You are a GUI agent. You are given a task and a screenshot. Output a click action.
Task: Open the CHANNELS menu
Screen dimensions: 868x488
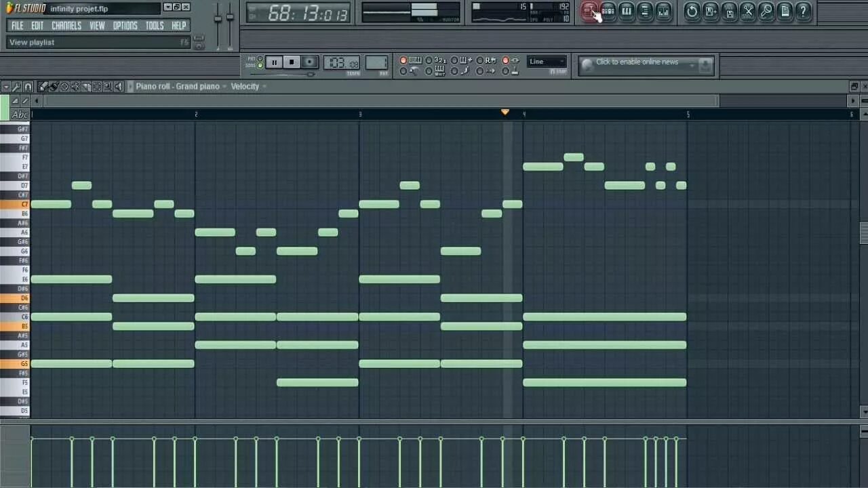point(66,26)
